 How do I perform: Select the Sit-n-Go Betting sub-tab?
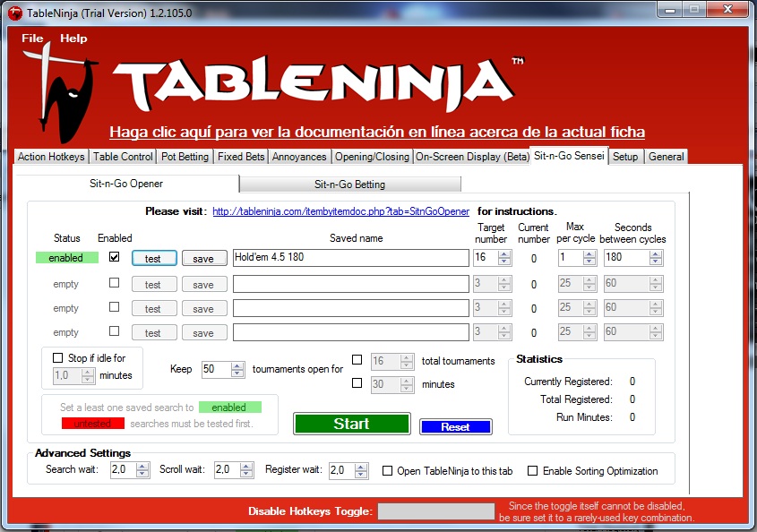click(350, 184)
